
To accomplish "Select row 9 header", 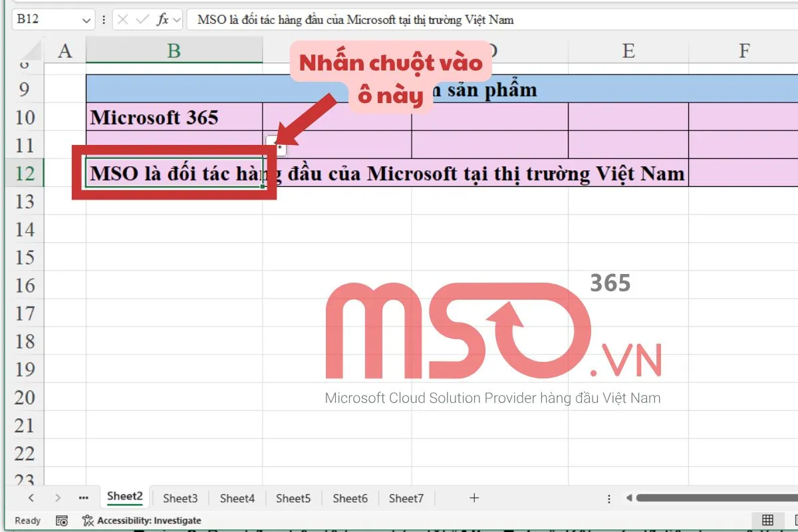I will (25, 88).
